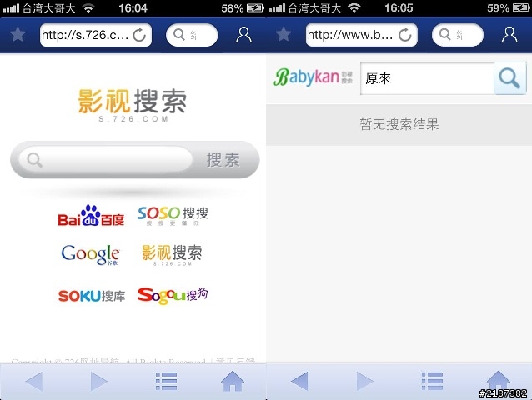Open the list menu in right browser
Image resolution: width=532 pixels, height=400 pixels.
[432, 381]
